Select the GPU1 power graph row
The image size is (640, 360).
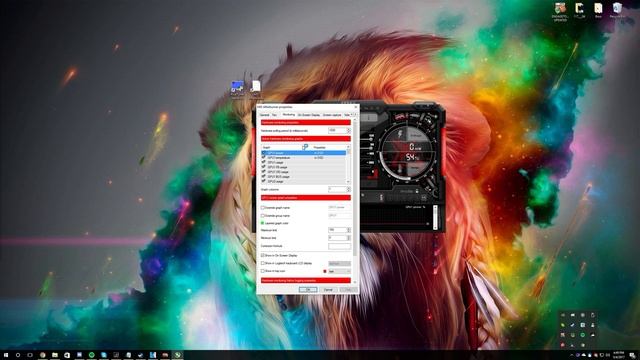coord(304,153)
